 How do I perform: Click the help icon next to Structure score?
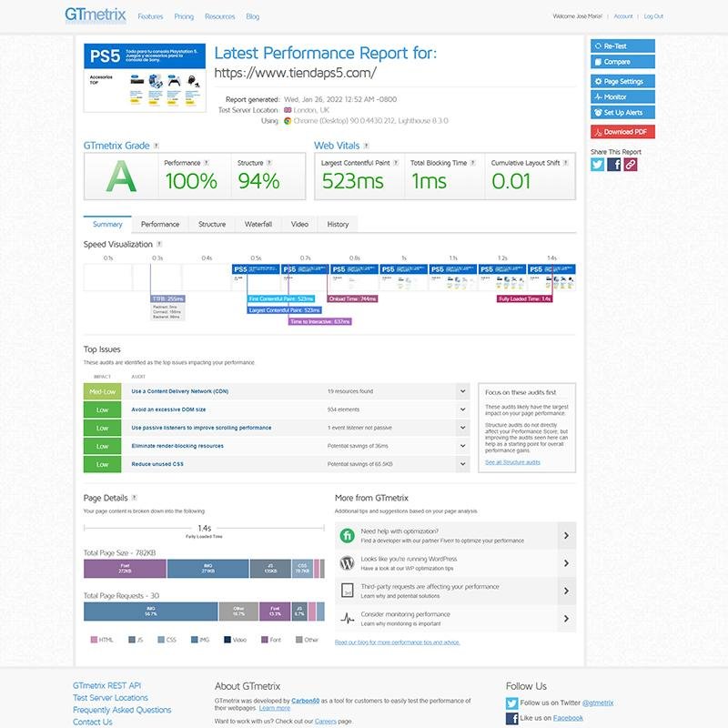pos(269,163)
